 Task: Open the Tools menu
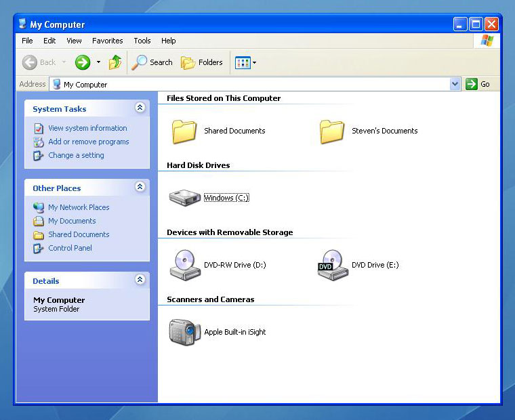pyautogui.click(x=142, y=41)
